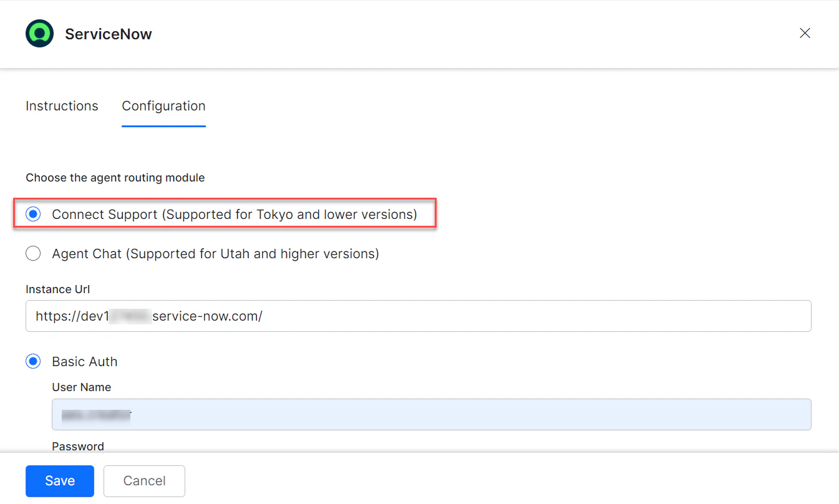The width and height of the screenshot is (839, 504).
Task: Choose Basic Auth authentication method
Action: pos(32,361)
